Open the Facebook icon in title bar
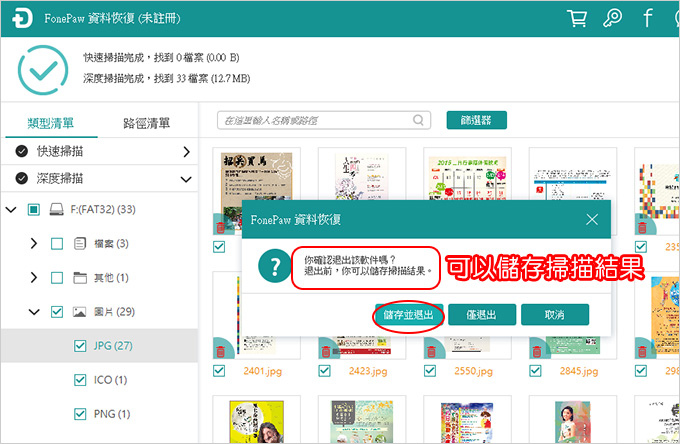 647,18
